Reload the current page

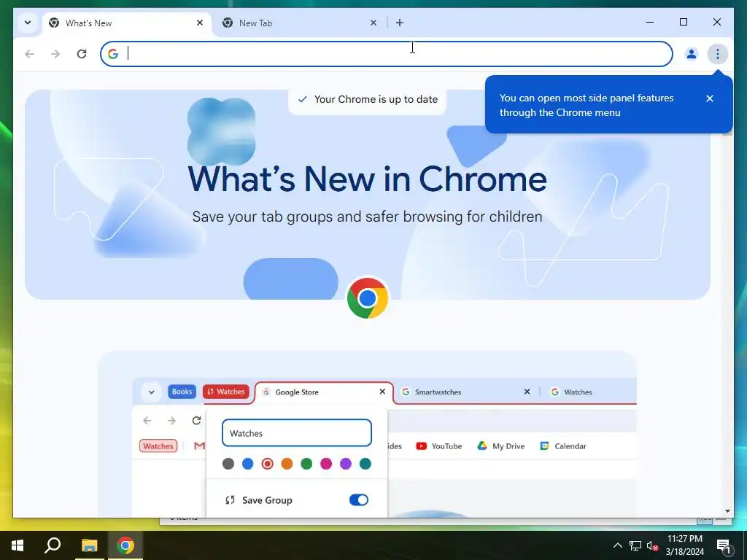[x=82, y=54]
